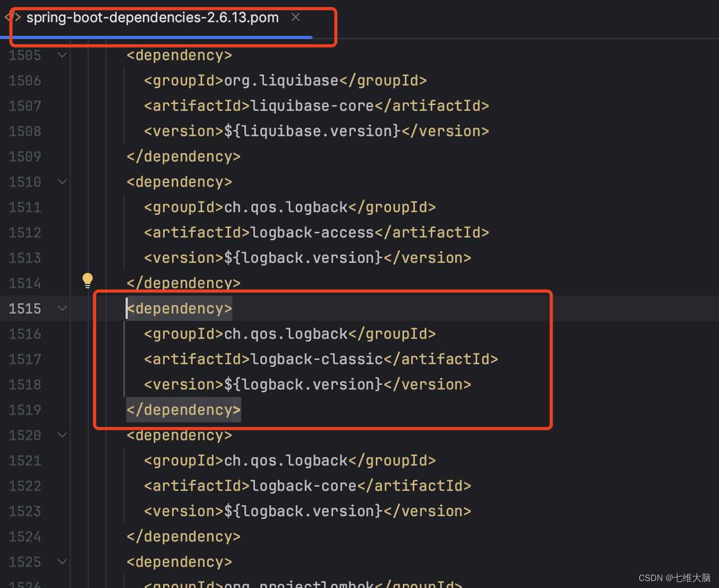Click the logback-access artifactId text

pyautogui.click(x=312, y=233)
